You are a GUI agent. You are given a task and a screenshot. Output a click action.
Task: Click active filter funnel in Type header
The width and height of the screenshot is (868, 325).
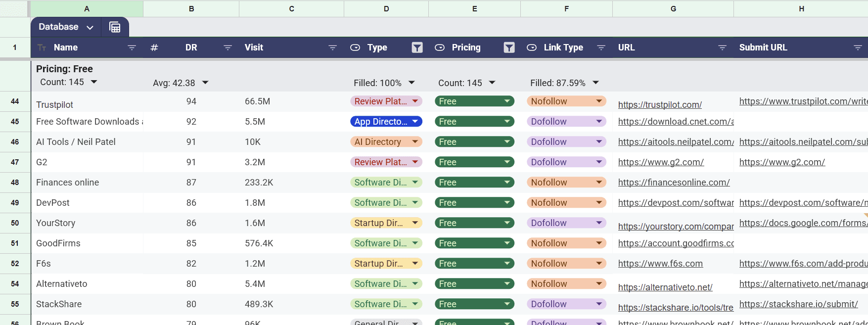coord(417,47)
